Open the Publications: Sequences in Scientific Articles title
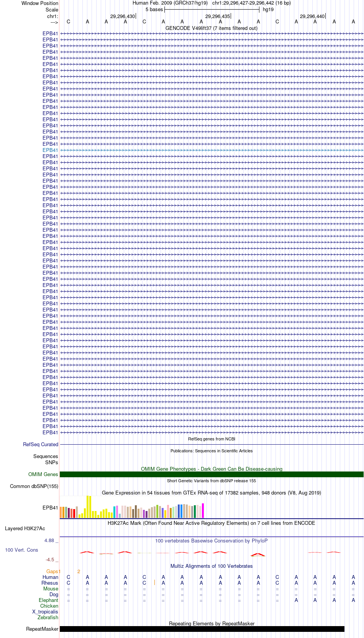 212,451
